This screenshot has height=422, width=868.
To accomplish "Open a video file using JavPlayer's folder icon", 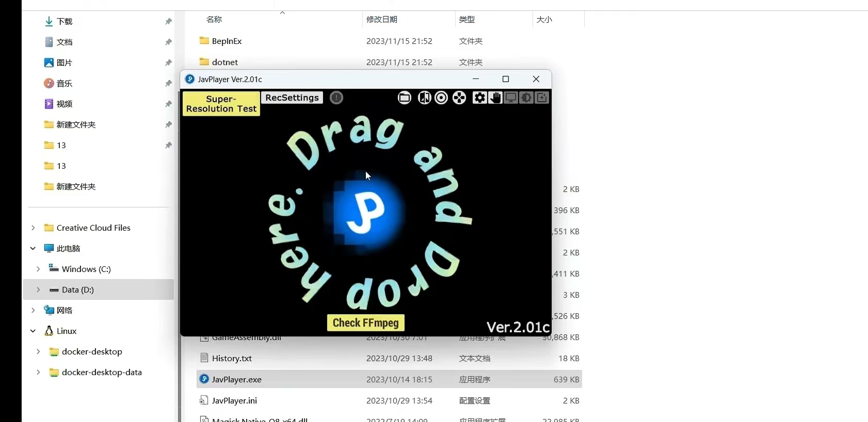I will [x=405, y=98].
